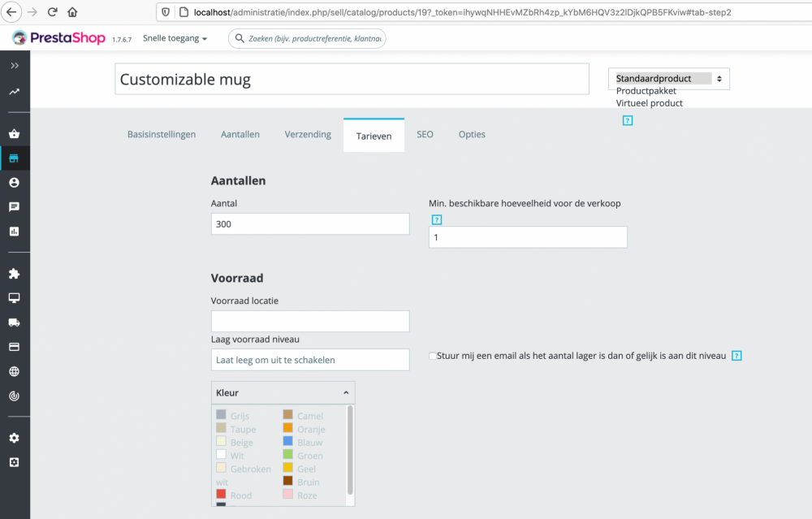Open the Customer Service chat icon
The width and height of the screenshot is (812, 519).
click(x=15, y=206)
